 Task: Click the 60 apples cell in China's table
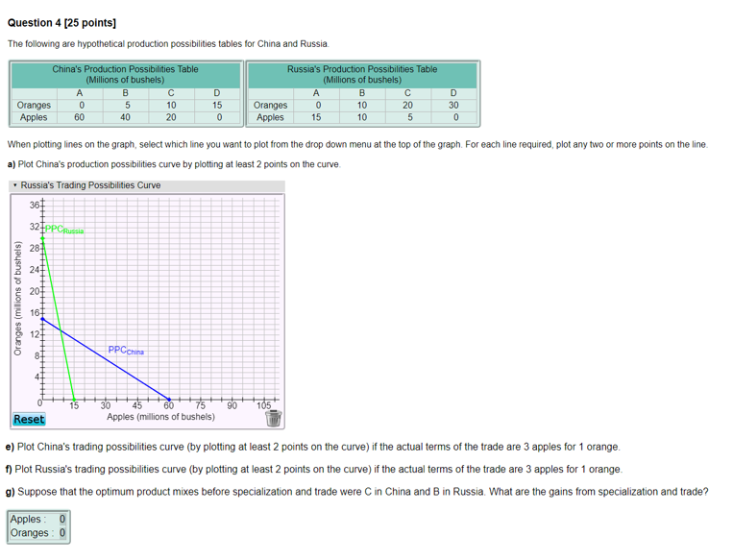pyautogui.click(x=80, y=117)
